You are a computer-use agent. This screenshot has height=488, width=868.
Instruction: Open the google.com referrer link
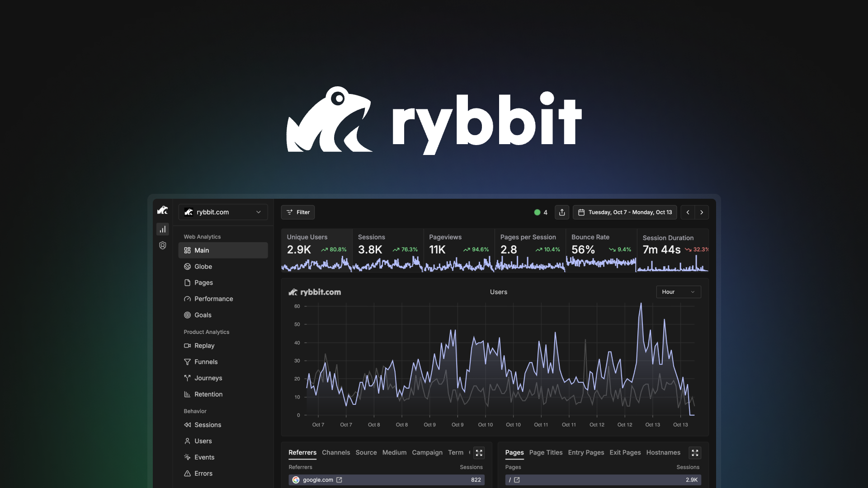(x=340, y=480)
